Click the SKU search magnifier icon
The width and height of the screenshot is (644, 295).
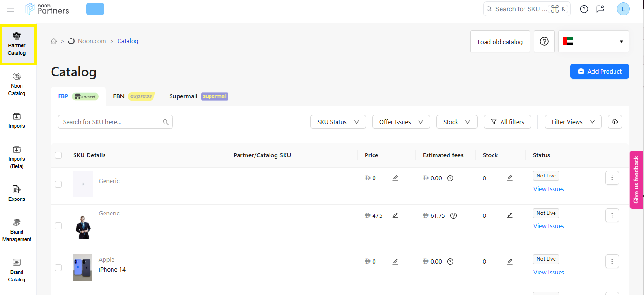(x=166, y=122)
